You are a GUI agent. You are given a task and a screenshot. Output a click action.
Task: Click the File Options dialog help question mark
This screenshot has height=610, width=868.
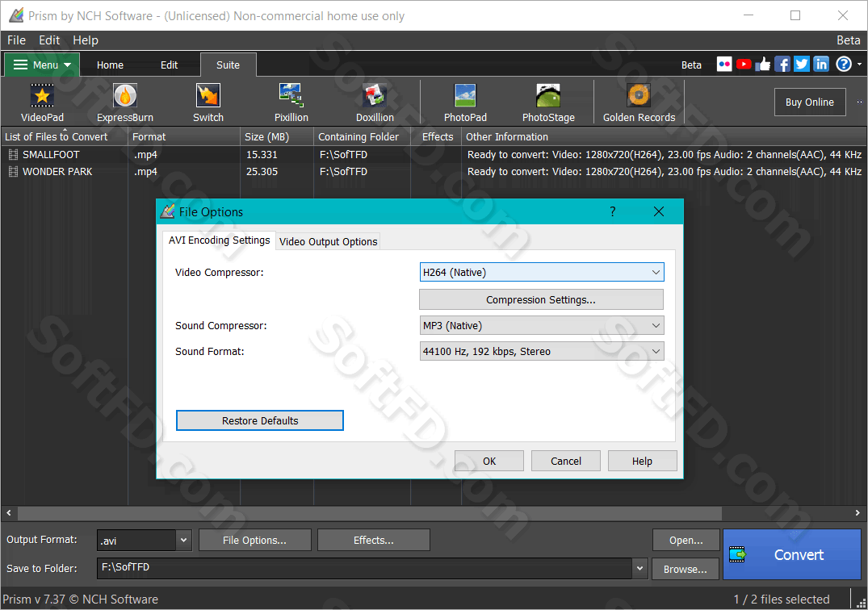tap(612, 212)
